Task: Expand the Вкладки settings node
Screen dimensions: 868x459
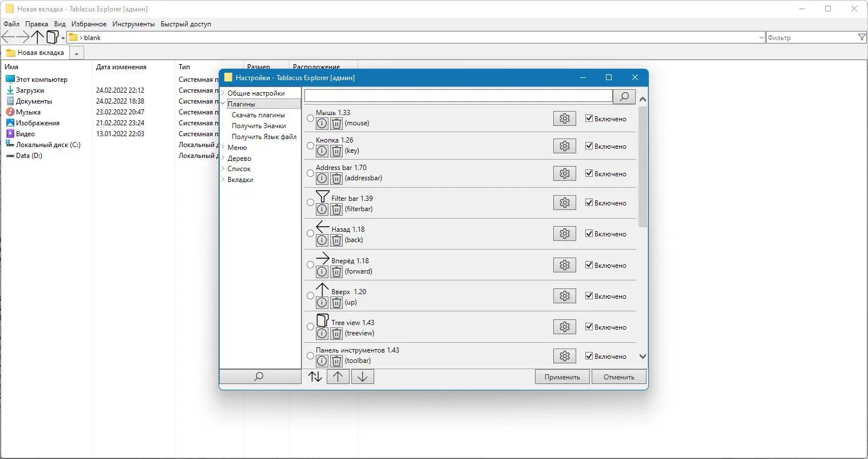Action: pyautogui.click(x=223, y=180)
